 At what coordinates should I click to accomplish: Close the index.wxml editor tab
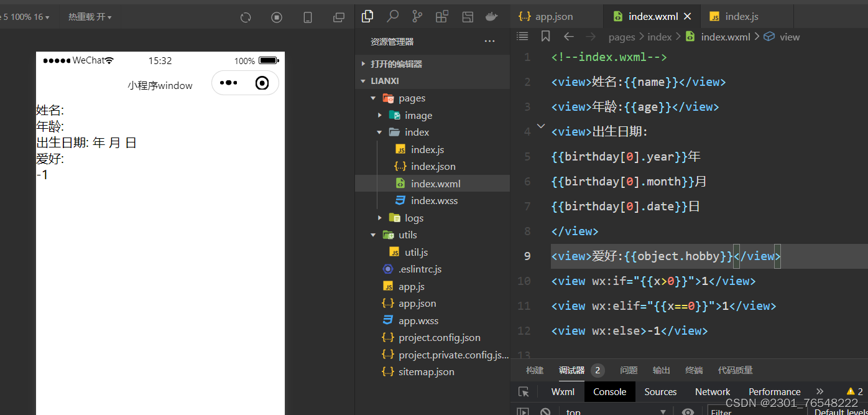[x=687, y=17]
